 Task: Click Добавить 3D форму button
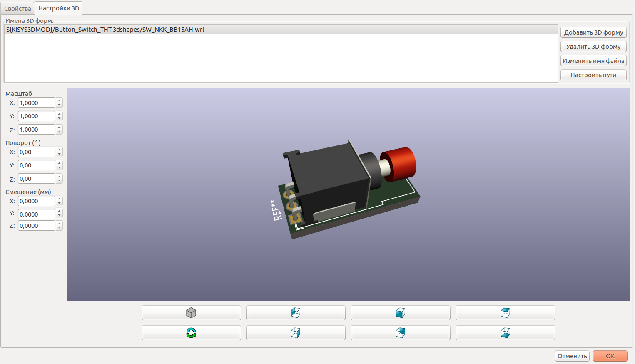tap(593, 32)
